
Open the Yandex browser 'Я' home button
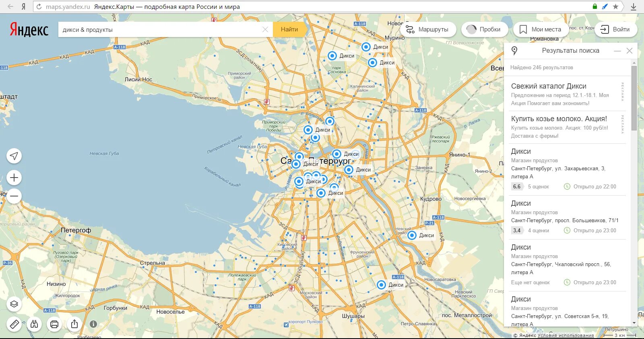coord(24,6)
